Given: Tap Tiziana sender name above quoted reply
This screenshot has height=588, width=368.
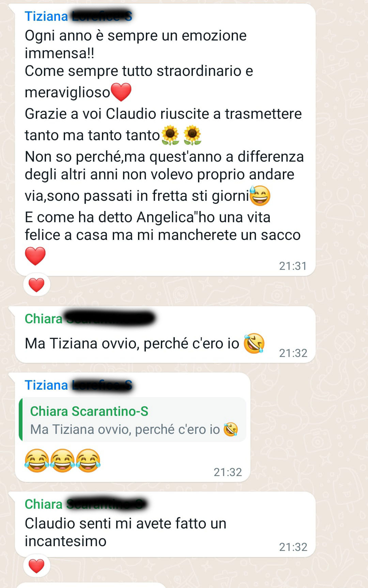Looking at the screenshot, I should tap(46, 385).
